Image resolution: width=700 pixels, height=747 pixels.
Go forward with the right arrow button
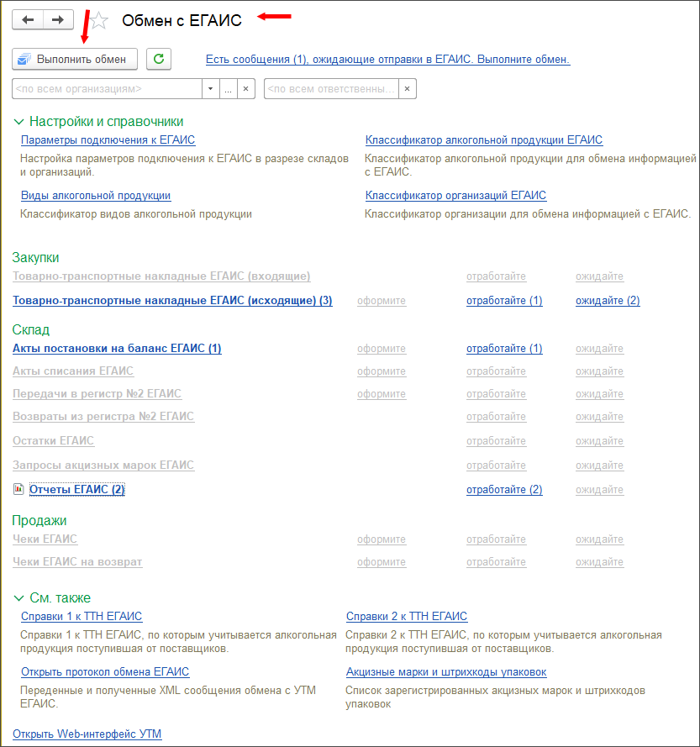tap(58, 20)
